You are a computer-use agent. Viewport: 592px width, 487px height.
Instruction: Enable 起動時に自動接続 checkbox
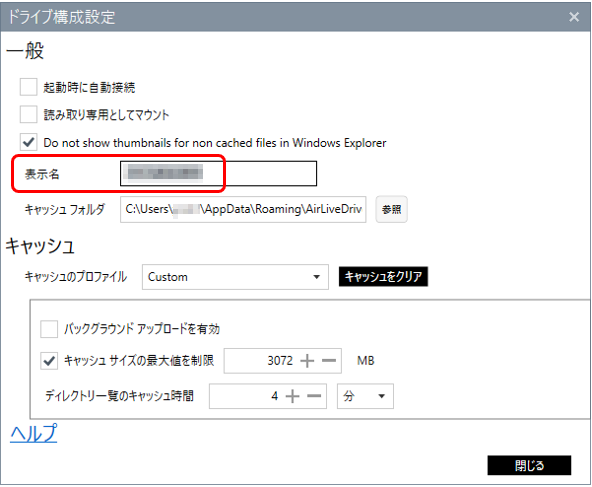click(29, 87)
